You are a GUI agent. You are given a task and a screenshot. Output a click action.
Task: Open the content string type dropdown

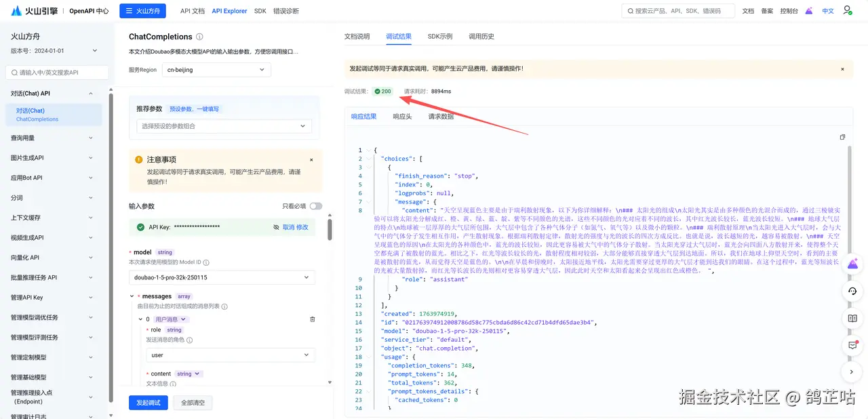pos(189,374)
